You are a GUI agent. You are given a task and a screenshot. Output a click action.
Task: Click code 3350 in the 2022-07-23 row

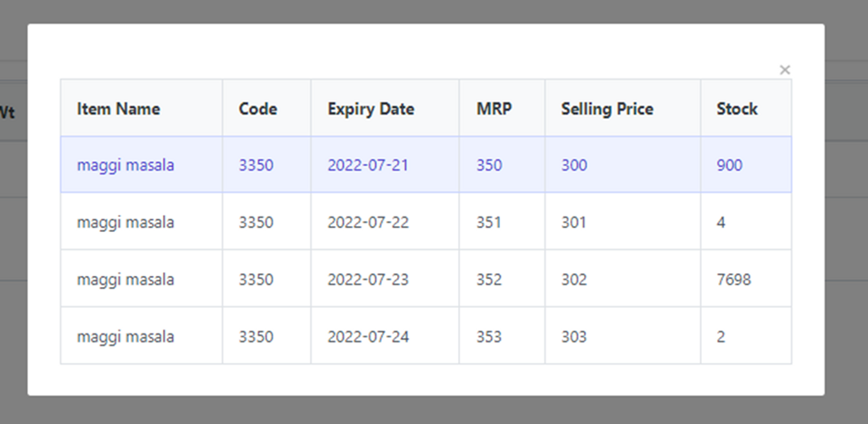click(x=256, y=279)
